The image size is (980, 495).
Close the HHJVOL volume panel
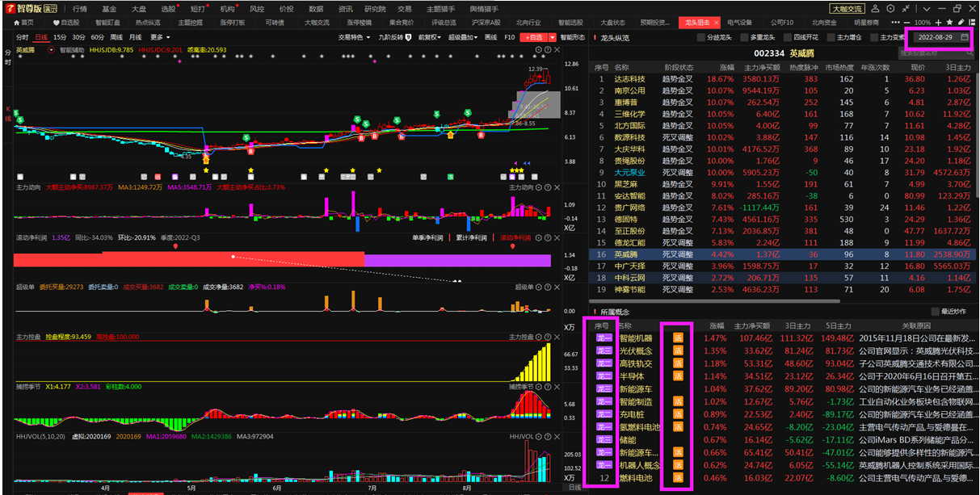coord(558,437)
